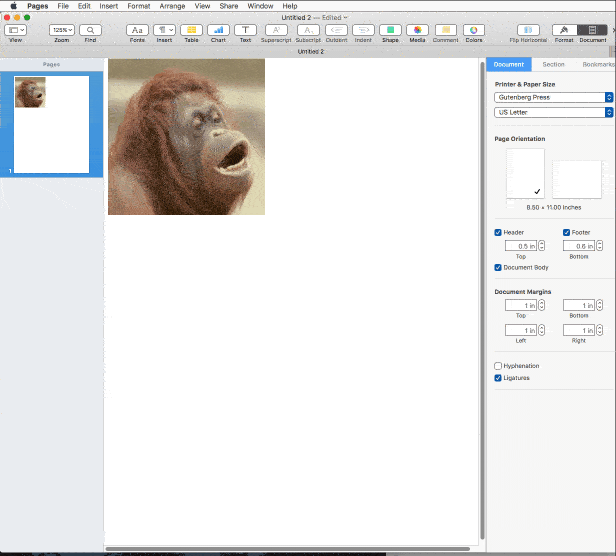616x556 pixels.
Task: Select landscape page orientation
Action: [577, 179]
